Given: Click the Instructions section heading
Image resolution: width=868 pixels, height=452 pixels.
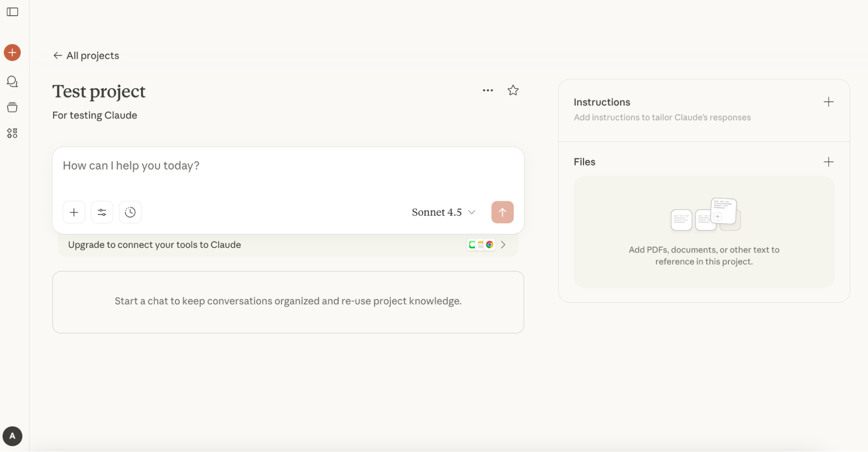Looking at the screenshot, I should [x=602, y=102].
